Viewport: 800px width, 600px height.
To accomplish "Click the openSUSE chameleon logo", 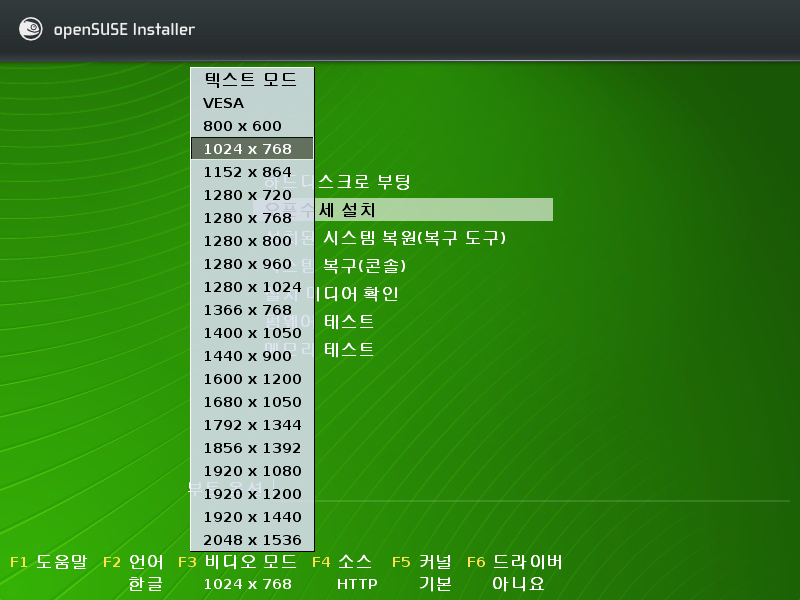I will [x=31, y=29].
